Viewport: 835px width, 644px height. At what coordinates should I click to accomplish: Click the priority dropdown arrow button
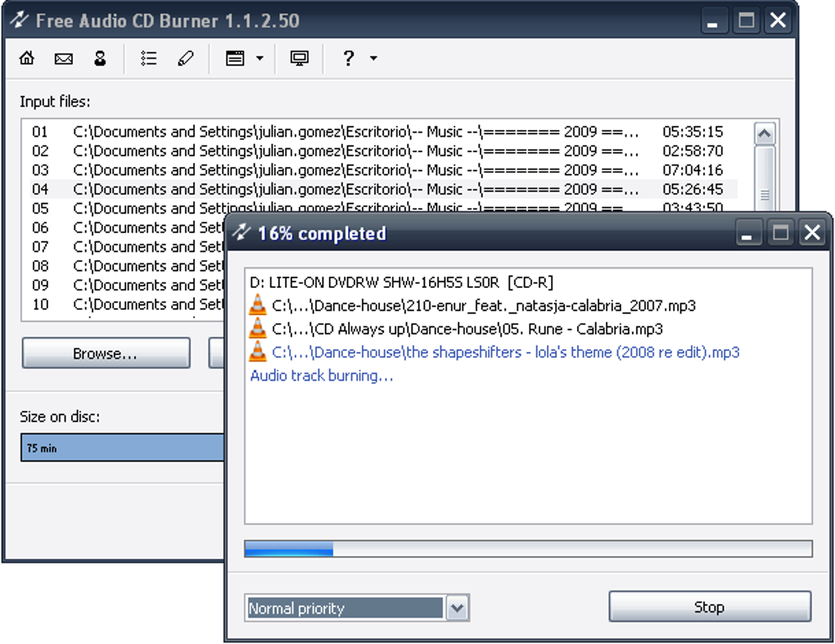(x=457, y=608)
